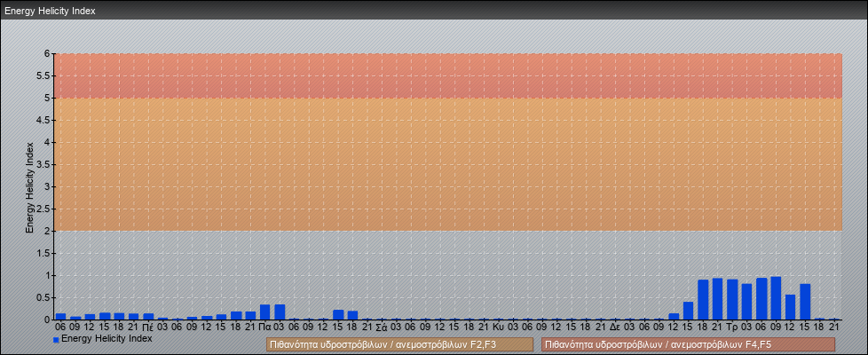Click the Σά day label on x-axis
Screen dimensions: 868x355
[x=382, y=327]
